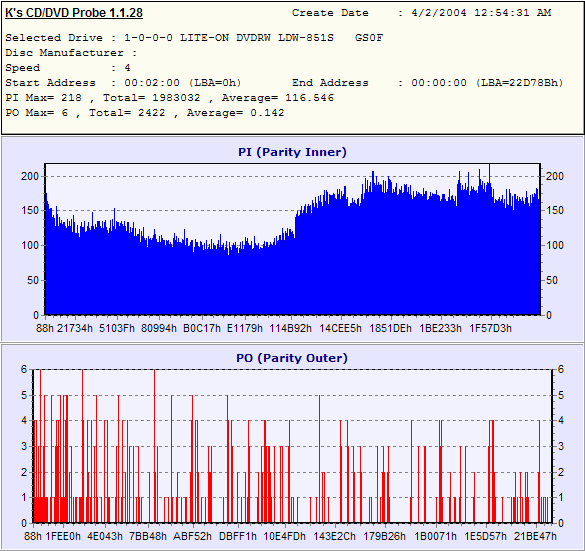The height and width of the screenshot is (551, 585).
Task: Click the PO Max= 6 statistics line
Action: 145,113
